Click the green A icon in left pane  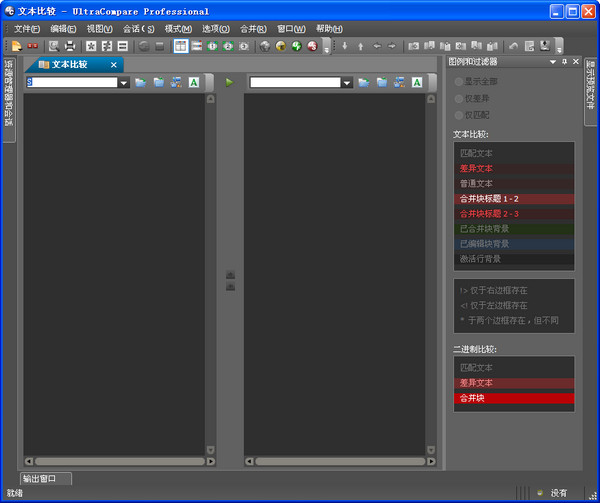(x=193, y=82)
